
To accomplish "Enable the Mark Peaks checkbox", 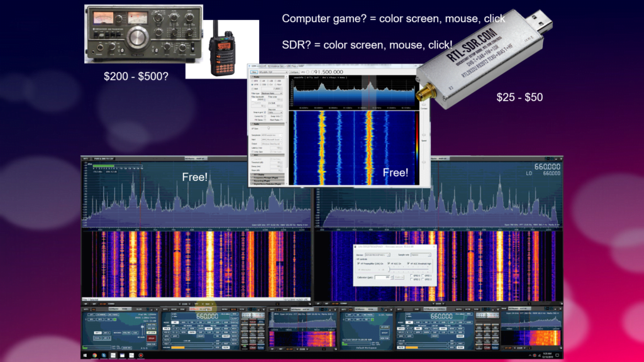I will (x=281, y=120).
